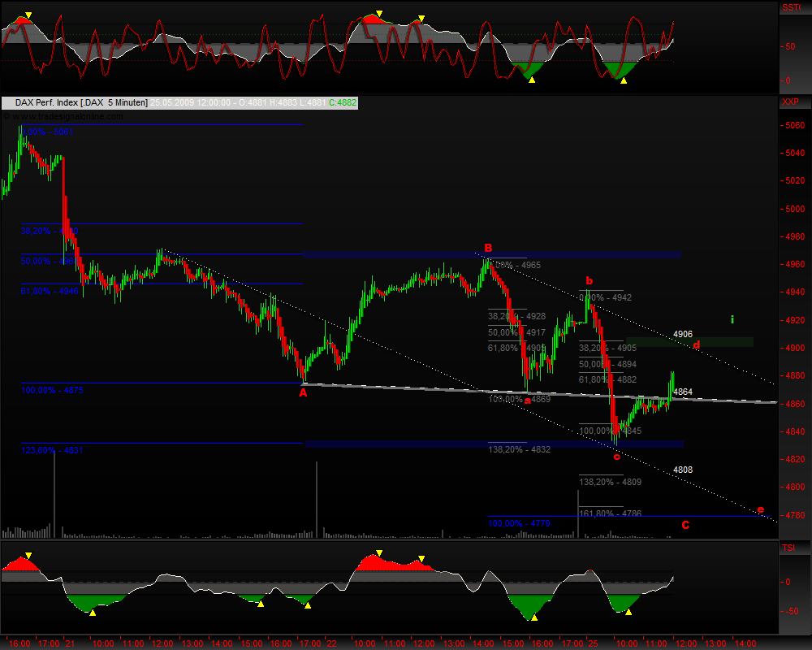The image size is (812, 650).
Task: Click the 4864 price level label
Action: tap(682, 392)
